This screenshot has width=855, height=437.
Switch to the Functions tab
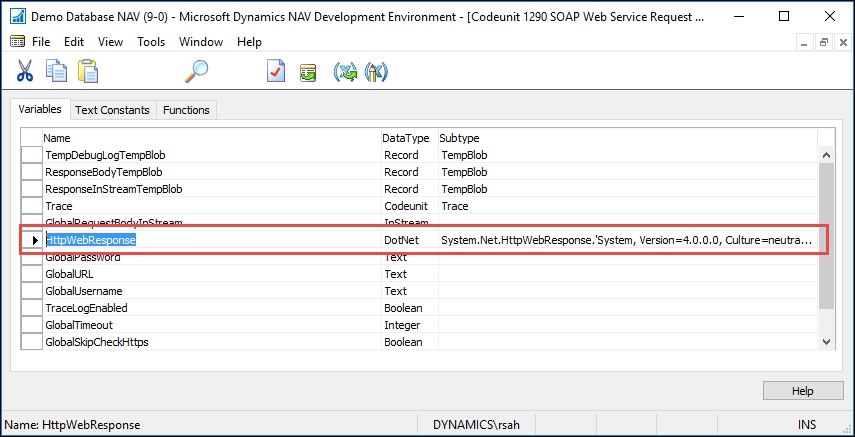click(x=186, y=110)
